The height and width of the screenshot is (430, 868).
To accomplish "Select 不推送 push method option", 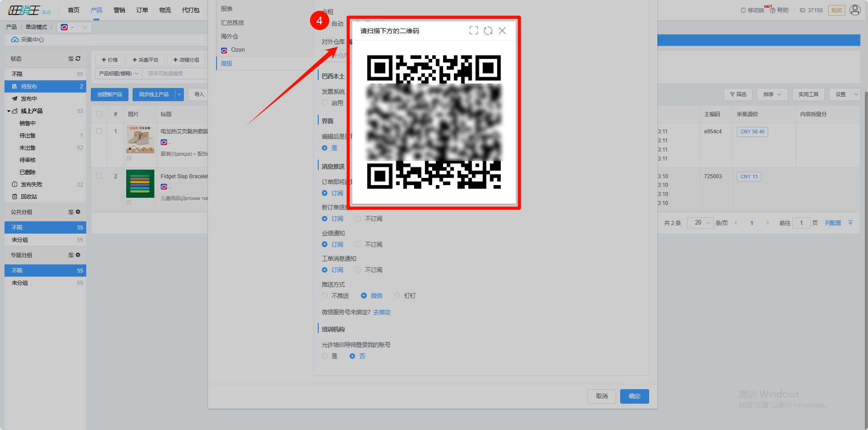I will pos(325,296).
